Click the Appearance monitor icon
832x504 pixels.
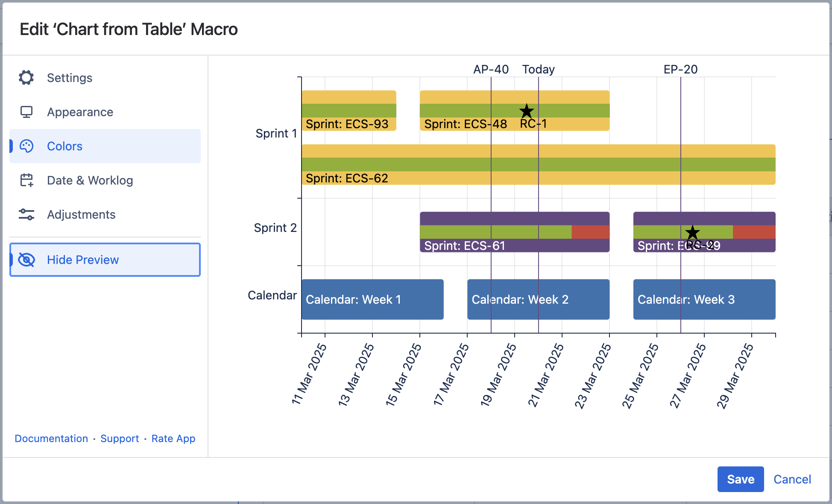pos(26,112)
